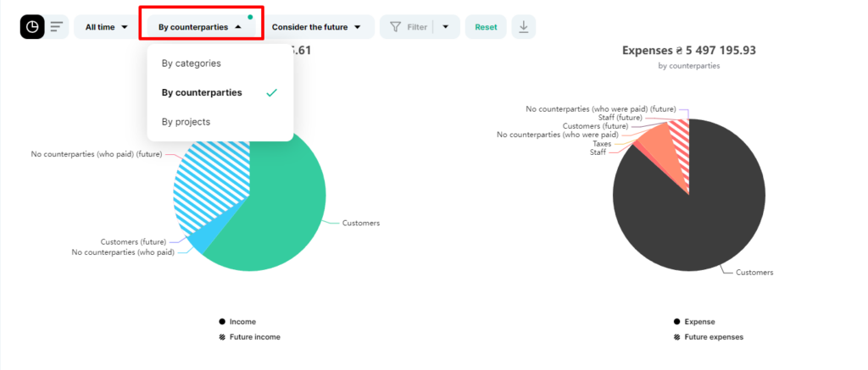Screen dimensions: 868x370
Task: Toggle Income legend item
Action: [237, 322]
